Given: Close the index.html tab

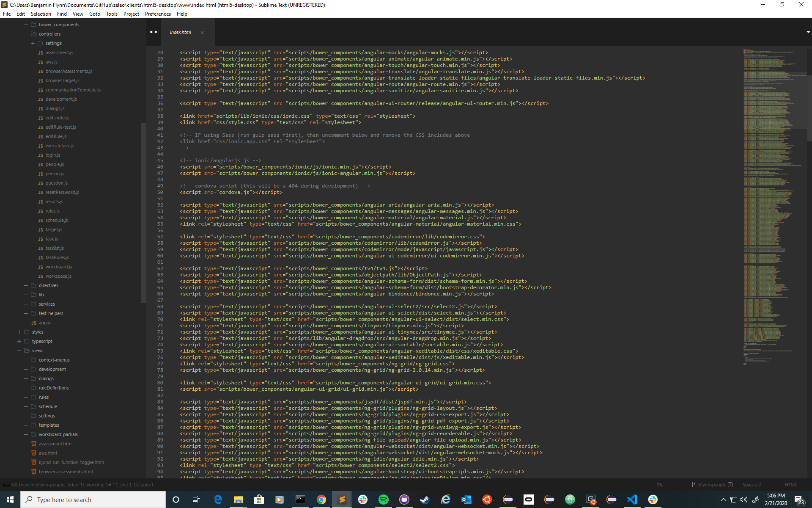Looking at the screenshot, I should tap(202, 32).
